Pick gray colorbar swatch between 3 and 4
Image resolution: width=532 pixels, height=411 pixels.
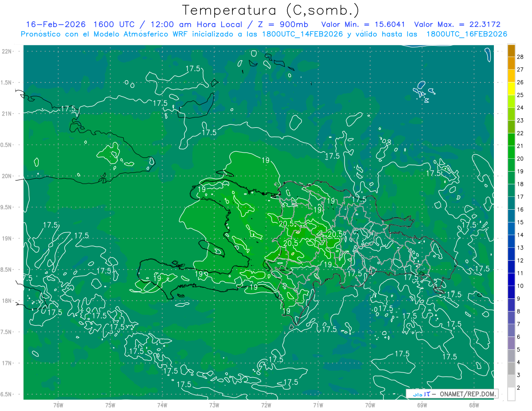(511, 369)
